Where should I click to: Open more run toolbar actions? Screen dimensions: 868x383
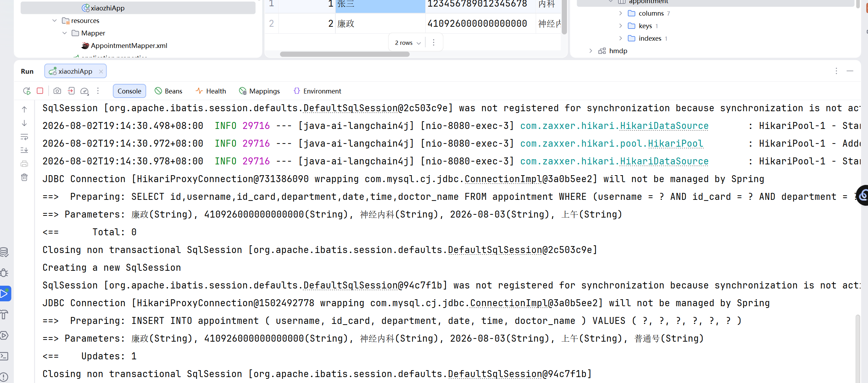[98, 91]
